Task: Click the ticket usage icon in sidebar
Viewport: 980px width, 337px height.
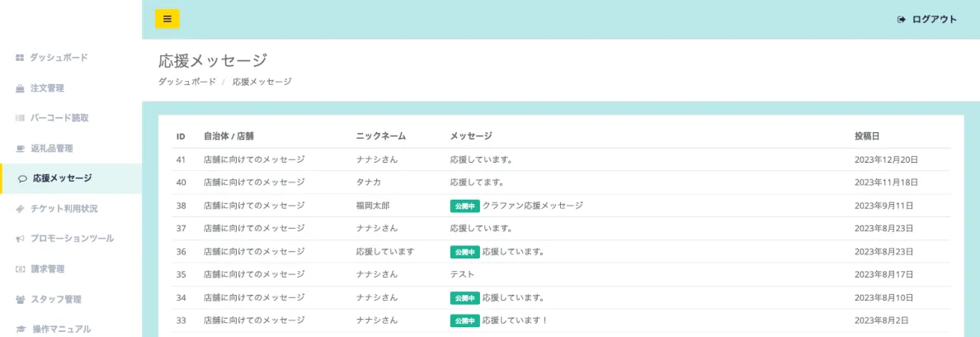Action: [x=21, y=209]
